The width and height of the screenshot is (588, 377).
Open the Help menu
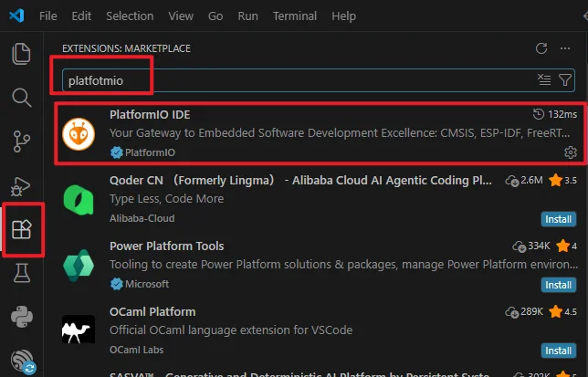pos(343,16)
